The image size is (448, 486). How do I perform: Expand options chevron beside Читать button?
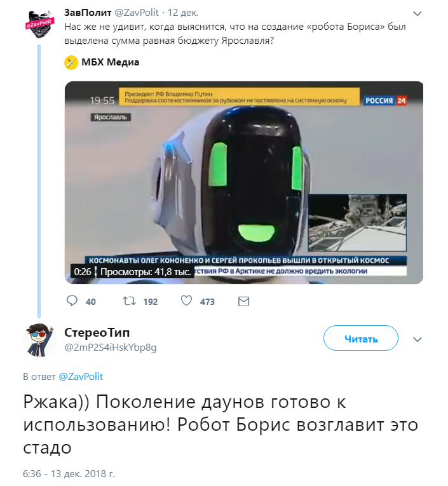pyautogui.click(x=417, y=339)
